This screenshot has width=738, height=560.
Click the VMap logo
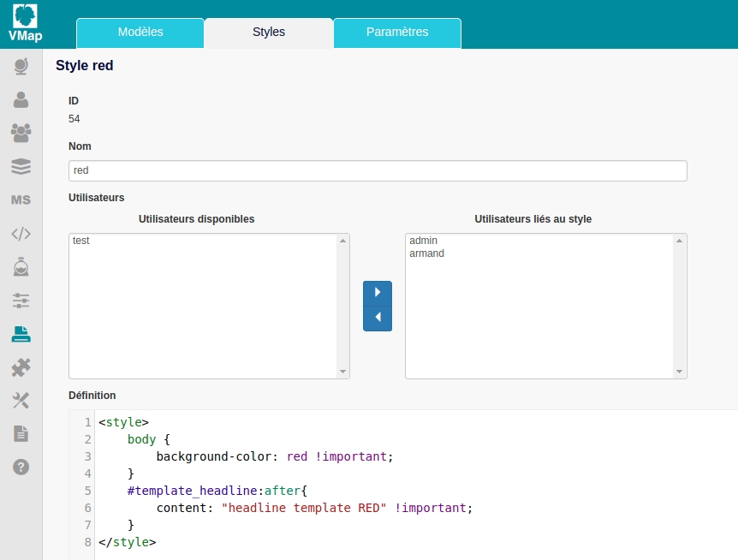point(25,22)
